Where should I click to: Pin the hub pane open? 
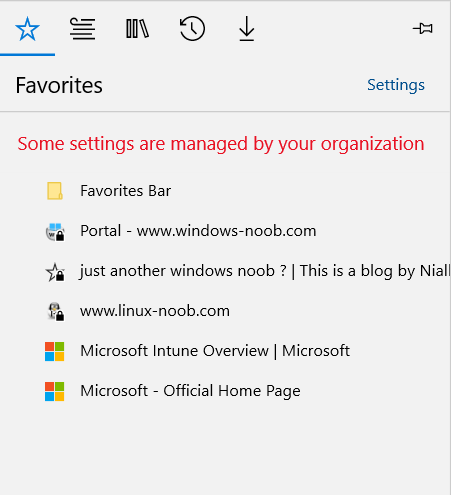coord(423,28)
